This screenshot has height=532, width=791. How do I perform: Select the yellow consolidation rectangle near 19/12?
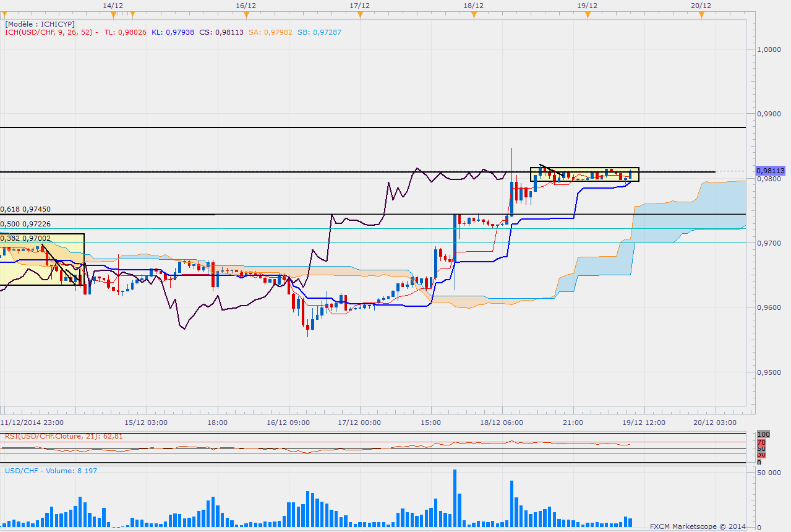pos(584,174)
